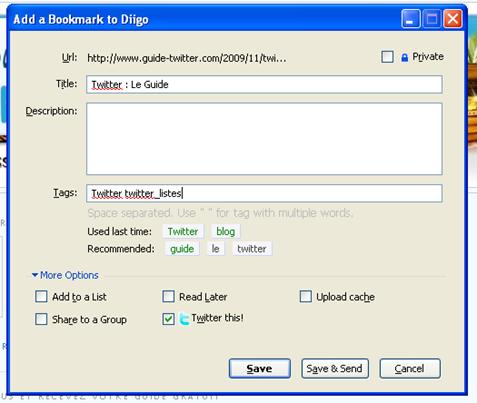Uncheck the Twitter this! checkbox
477x403 pixels.
168,319
